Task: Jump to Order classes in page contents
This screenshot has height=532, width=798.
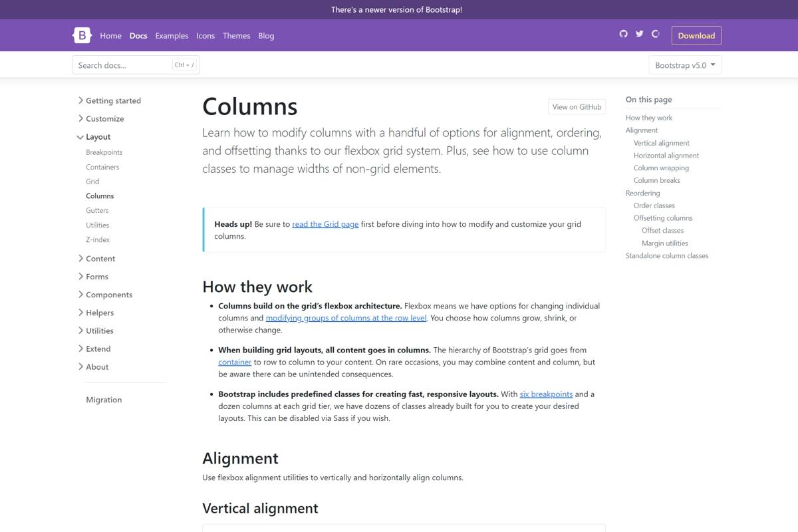Action: tap(654, 205)
